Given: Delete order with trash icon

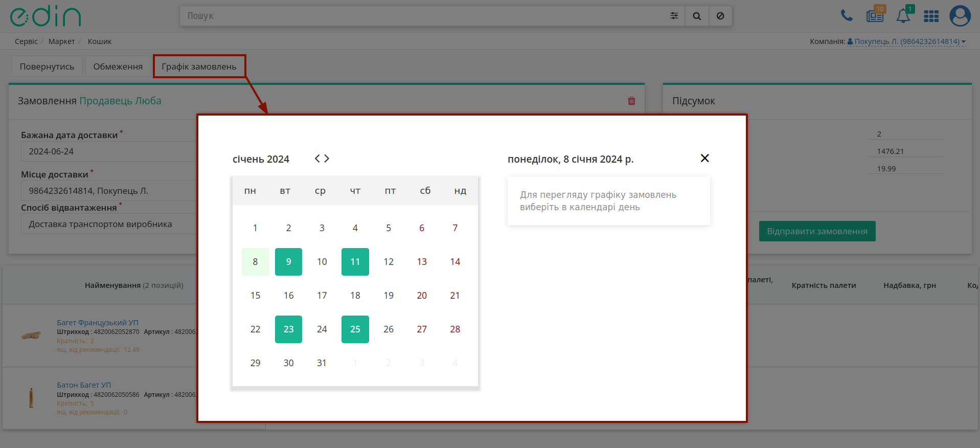Looking at the screenshot, I should (631, 101).
